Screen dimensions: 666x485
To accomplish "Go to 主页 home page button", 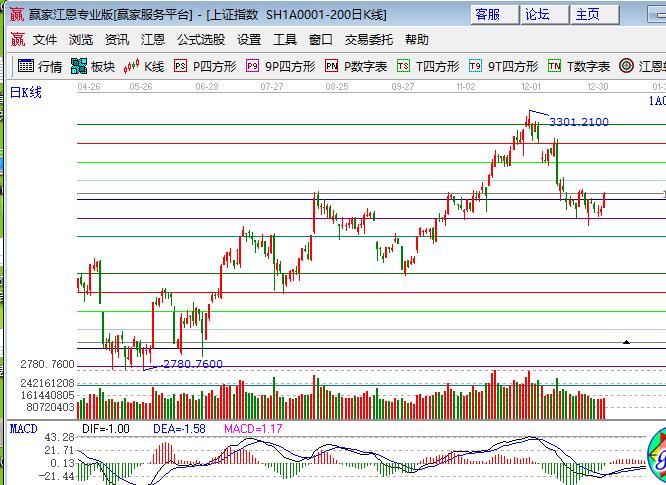I will coord(588,14).
